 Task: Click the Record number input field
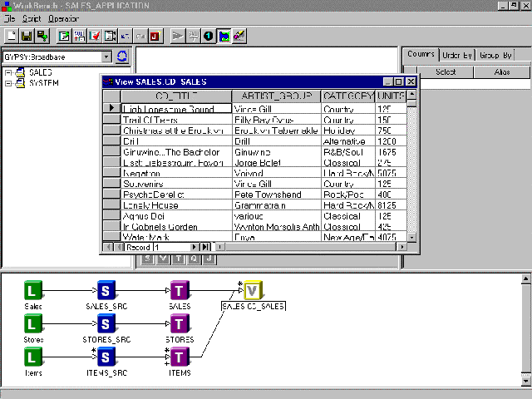coord(158,247)
